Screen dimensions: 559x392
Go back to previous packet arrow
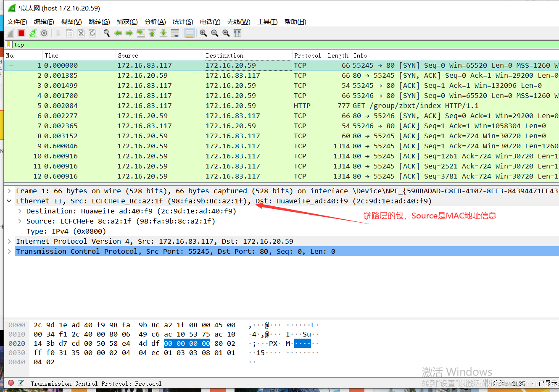[118, 33]
